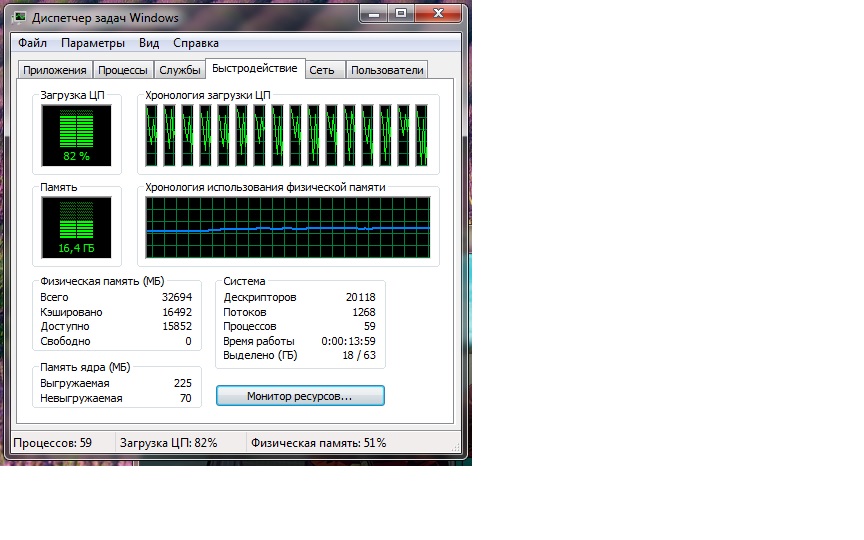The height and width of the screenshot is (540, 864).
Task: Open the Параметры menu
Action: click(x=93, y=43)
